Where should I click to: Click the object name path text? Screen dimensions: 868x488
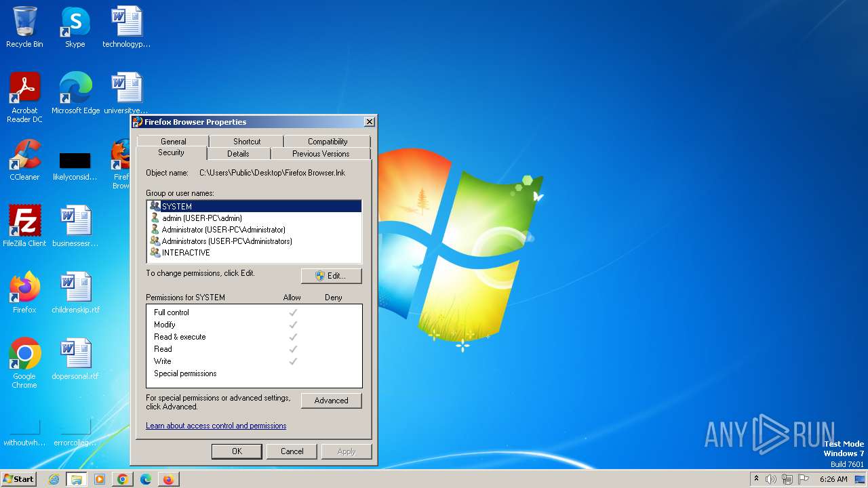[x=272, y=173]
